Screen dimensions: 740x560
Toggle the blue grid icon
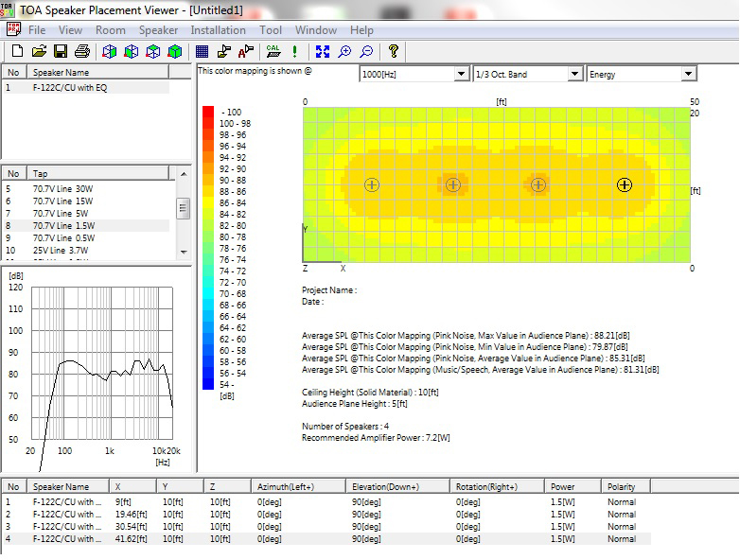202,51
